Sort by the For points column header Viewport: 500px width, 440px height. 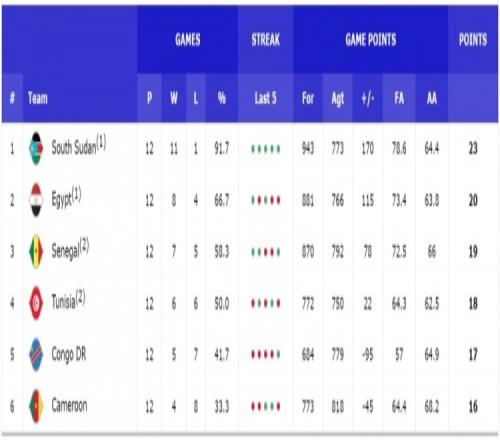(308, 98)
